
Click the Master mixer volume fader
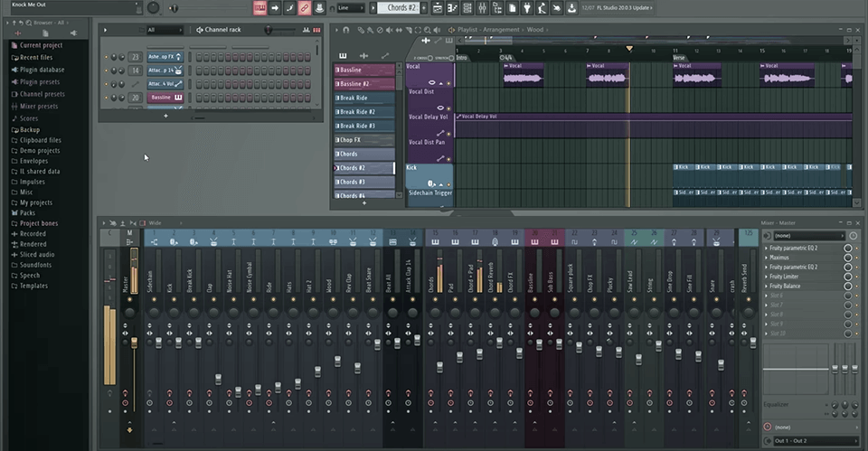pyautogui.click(x=134, y=343)
